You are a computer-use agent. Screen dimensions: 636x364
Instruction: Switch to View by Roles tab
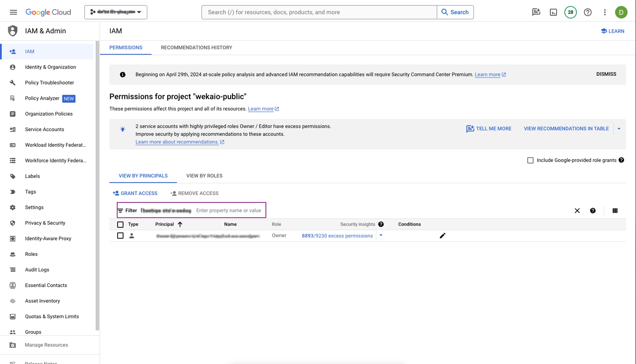204,176
